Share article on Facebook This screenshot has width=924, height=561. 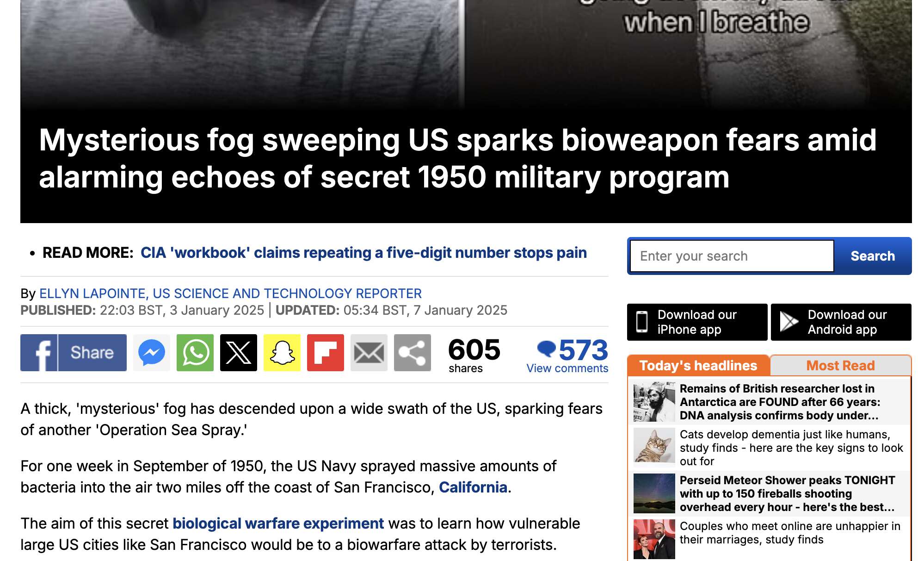tap(74, 353)
